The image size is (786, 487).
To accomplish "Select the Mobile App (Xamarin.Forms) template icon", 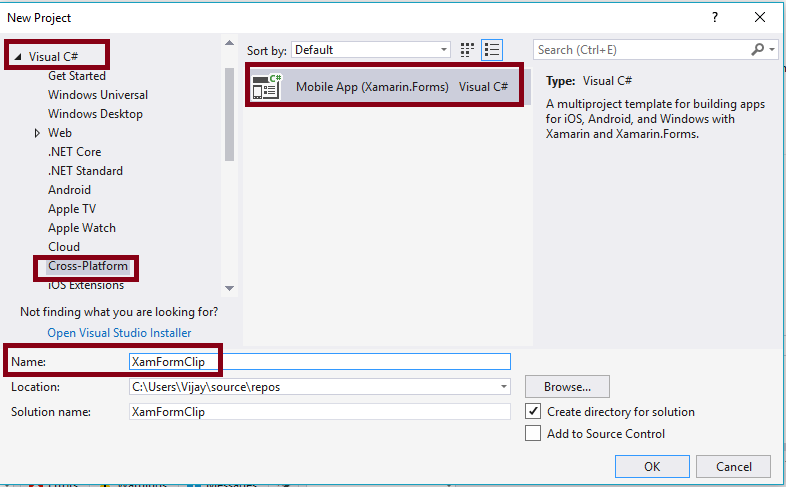I will pos(267,87).
